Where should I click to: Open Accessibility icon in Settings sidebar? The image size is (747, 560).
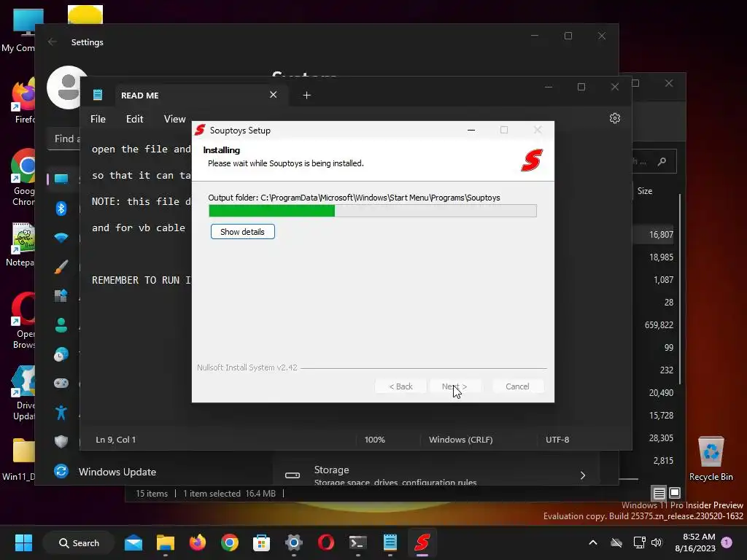coord(61,413)
